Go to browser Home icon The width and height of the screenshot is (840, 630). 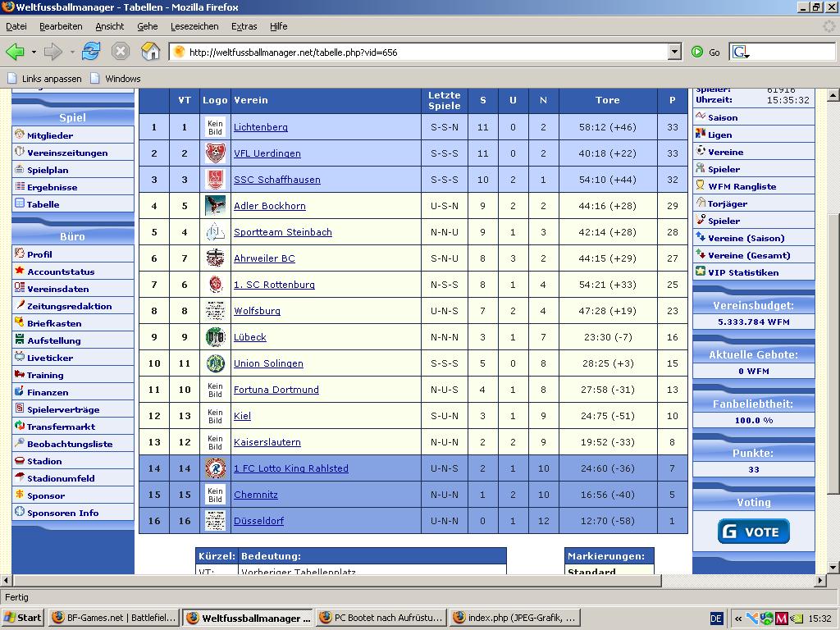click(x=151, y=52)
